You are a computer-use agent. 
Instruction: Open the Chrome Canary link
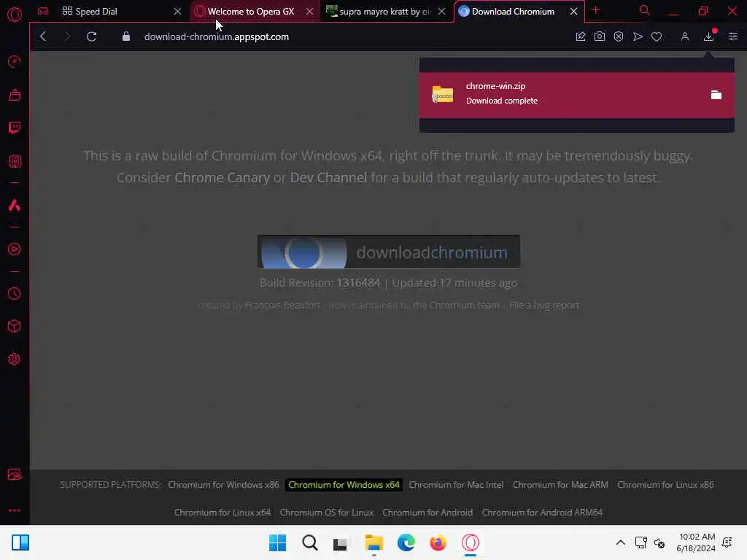point(222,178)
